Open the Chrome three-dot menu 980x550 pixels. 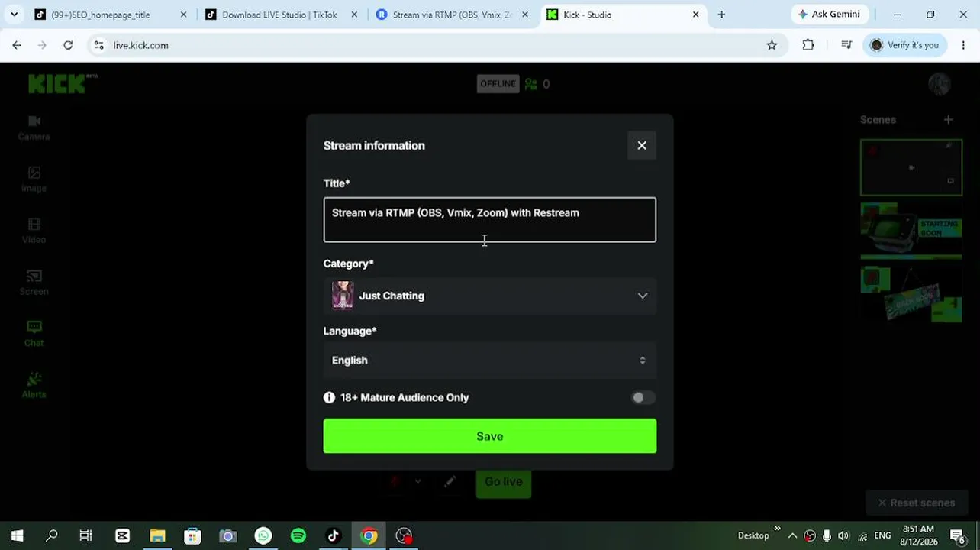point(962,45)
